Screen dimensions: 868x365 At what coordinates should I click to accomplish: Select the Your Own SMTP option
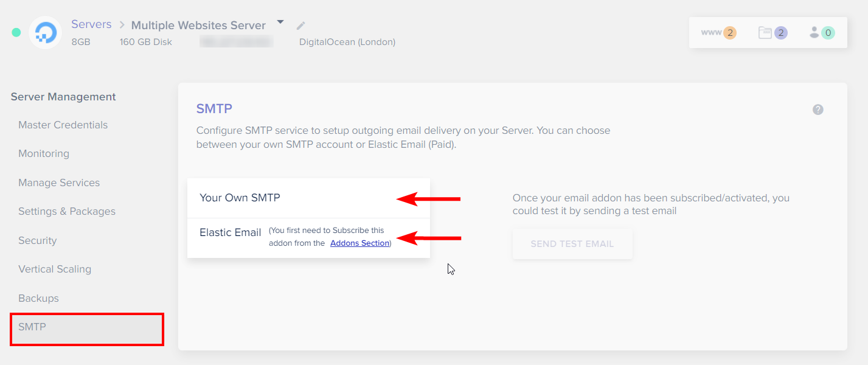pyautogui.click(x=240, y=198)
